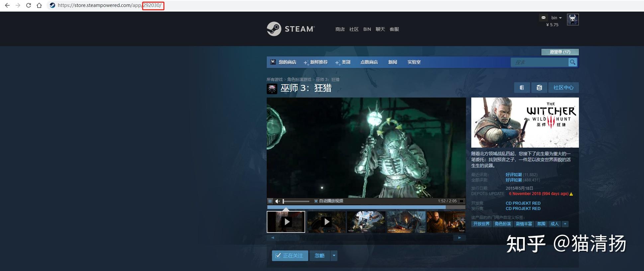Click the browser forward arrow
The width and height of the screenshot is (644, 271).
pyautogui.click(x=18, y=5)
